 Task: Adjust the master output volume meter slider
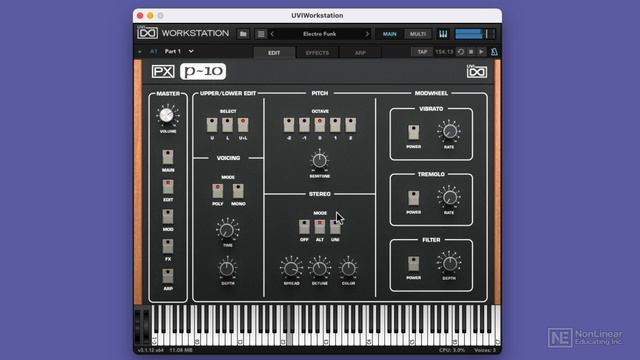click(x=475, y=34)
